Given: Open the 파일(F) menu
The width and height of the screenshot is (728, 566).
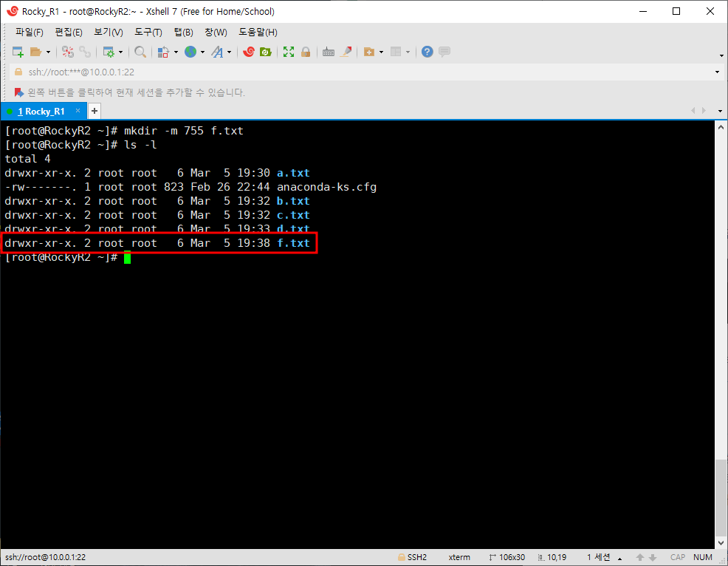Looking at the screenshot, I should (x=30, y=32).
